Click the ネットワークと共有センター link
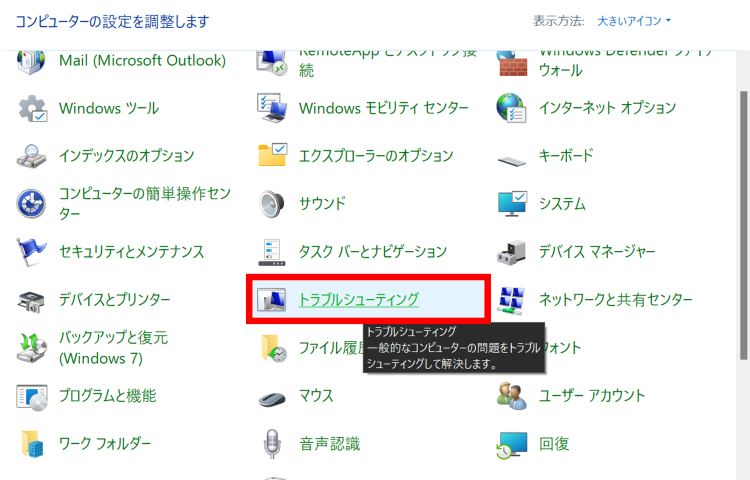 click(616, 300)
